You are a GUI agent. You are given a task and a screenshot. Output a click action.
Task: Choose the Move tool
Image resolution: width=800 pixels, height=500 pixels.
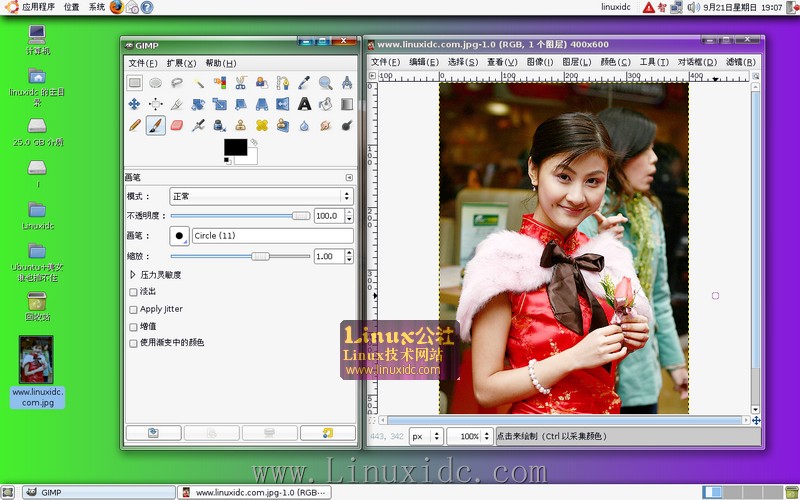(134, 104)
